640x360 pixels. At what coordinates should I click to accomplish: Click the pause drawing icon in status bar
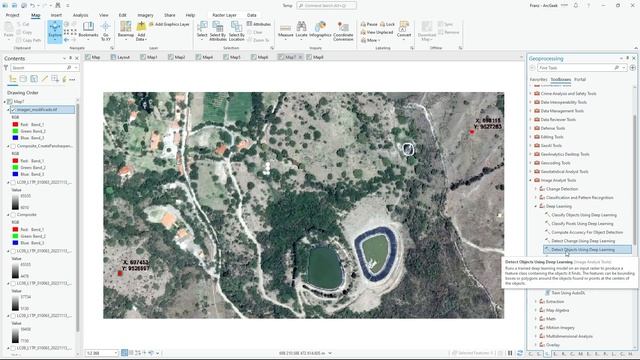(510, 353)
